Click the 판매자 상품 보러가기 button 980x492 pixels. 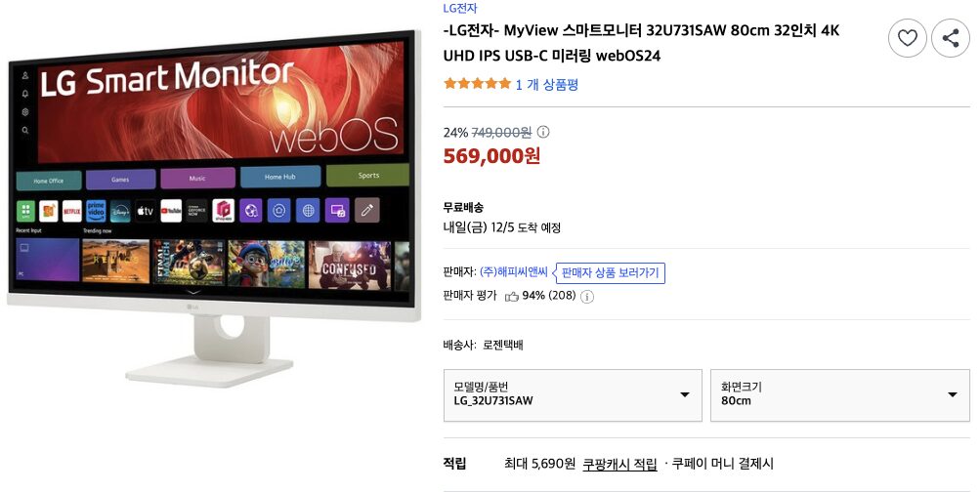point(610,273)
